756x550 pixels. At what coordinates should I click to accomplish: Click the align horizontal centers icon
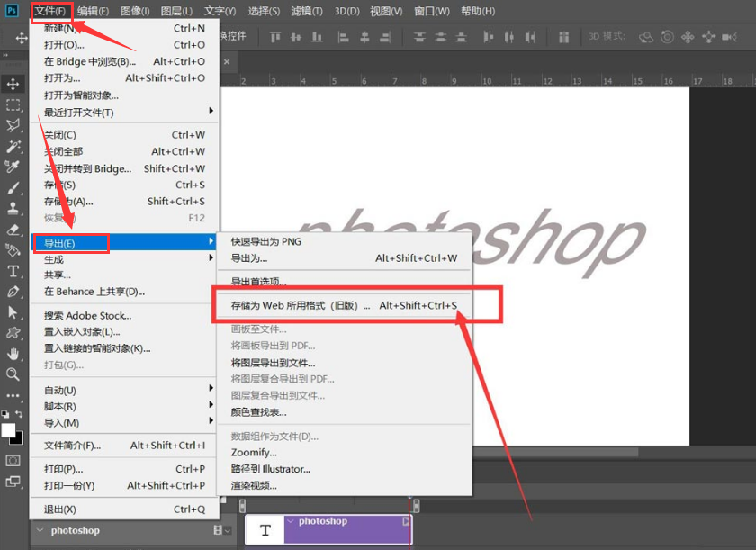click(364, 37)
